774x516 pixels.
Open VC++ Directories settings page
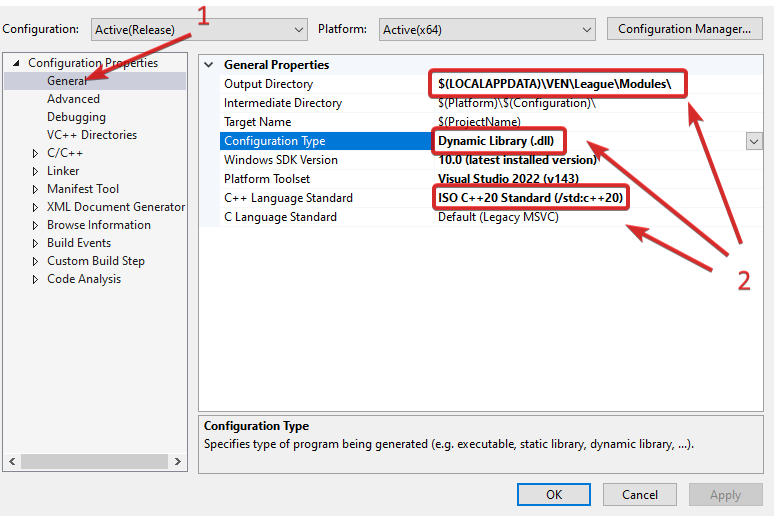click(x=92, y=135)
